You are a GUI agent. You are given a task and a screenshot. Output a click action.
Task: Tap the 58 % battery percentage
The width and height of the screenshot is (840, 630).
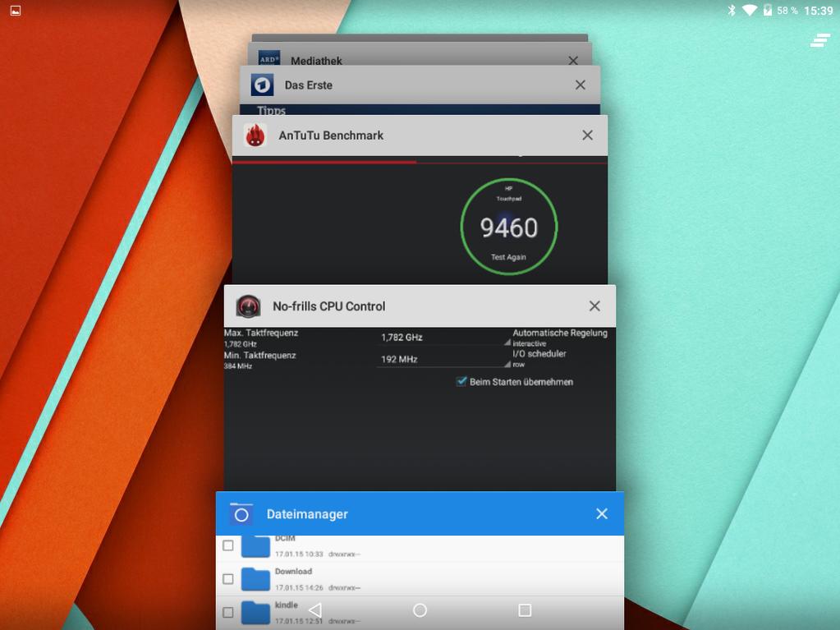787,11
